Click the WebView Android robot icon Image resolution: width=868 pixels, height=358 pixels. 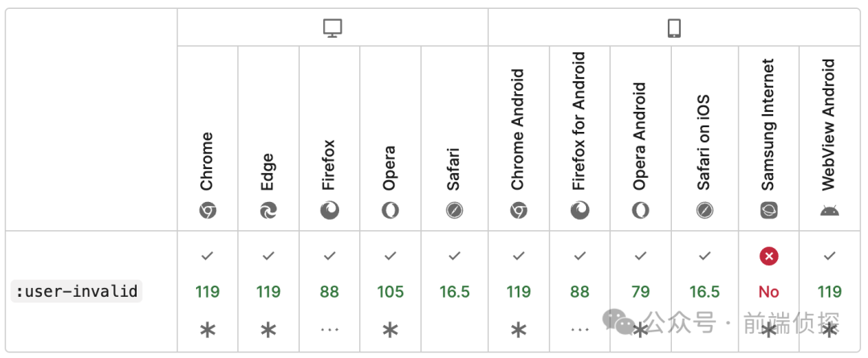pos(829,211)
